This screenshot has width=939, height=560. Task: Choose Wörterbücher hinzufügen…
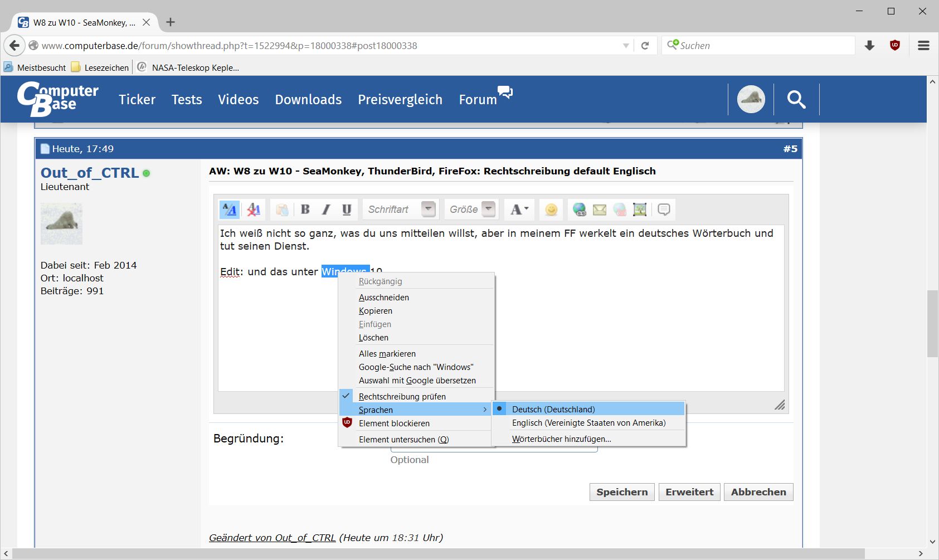[x=588, y=439]
